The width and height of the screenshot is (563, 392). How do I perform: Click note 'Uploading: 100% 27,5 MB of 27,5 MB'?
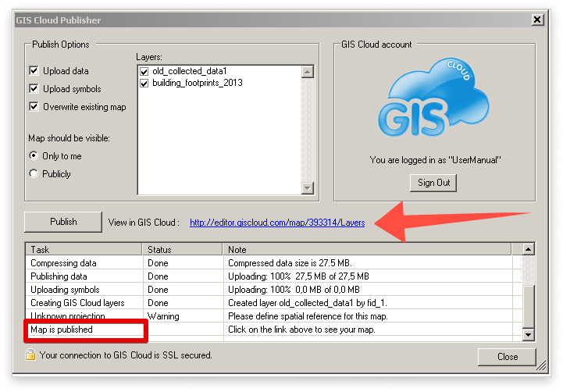coord(298,276)
